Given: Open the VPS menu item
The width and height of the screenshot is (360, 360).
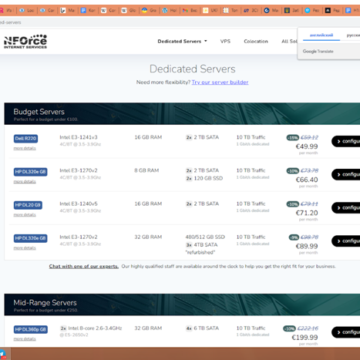Looking at the screenshot, I should tap(225, 41).
